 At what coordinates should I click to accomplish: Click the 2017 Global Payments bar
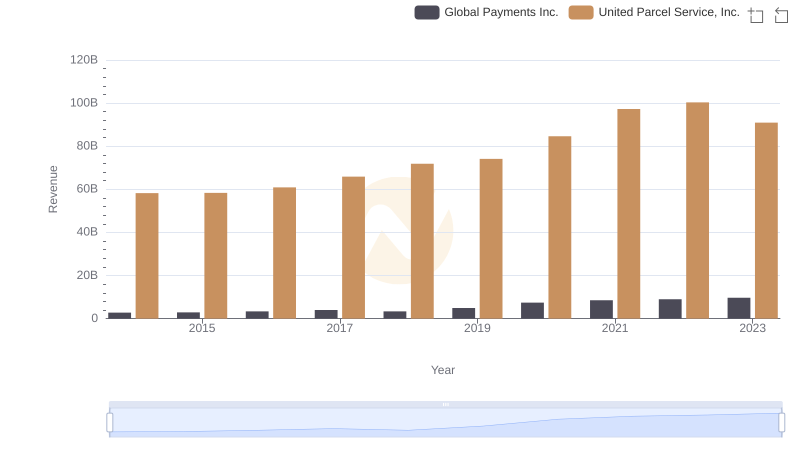pyautogui.click(x=326, y=314)
